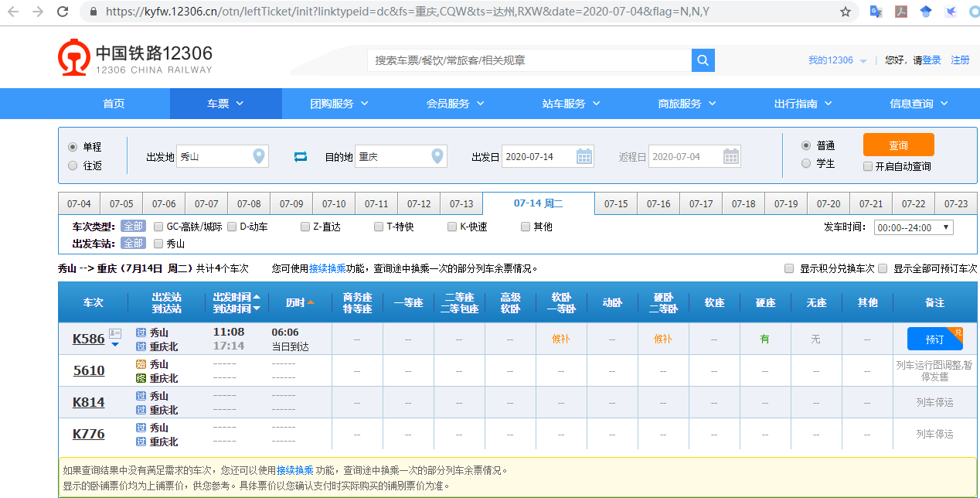
Task: Open train K776 link
Action: coord(88,434)
